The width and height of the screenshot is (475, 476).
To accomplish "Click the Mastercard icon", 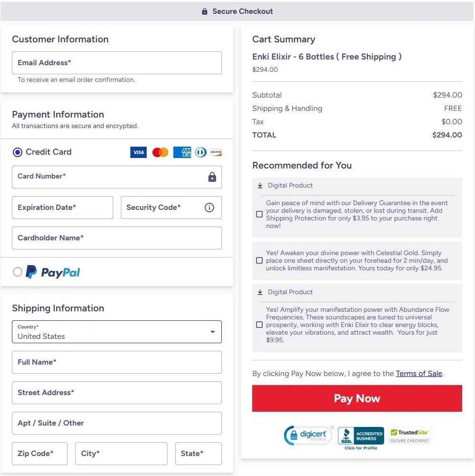I will (160, 152).
